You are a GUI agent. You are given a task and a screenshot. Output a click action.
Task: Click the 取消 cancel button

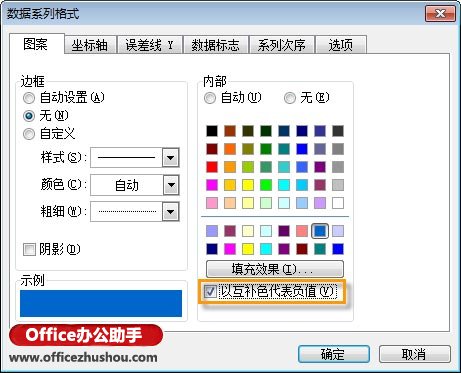415,354
